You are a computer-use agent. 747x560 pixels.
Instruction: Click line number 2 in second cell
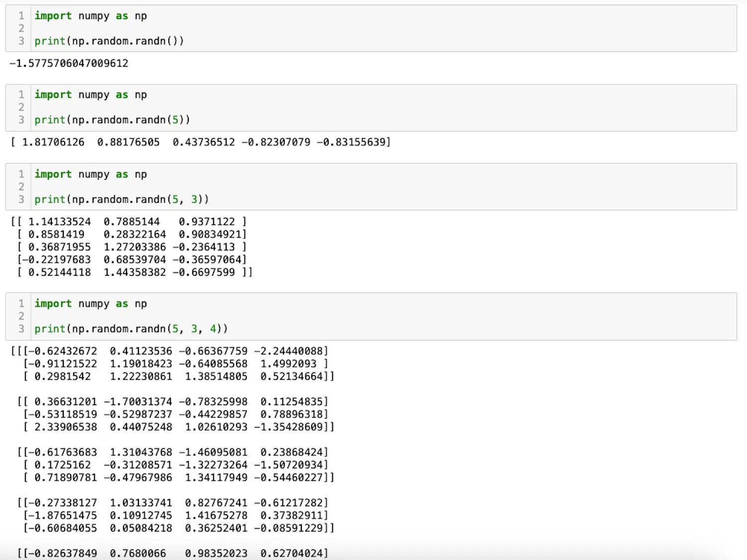pyautogui.click(x=21, y=107)
